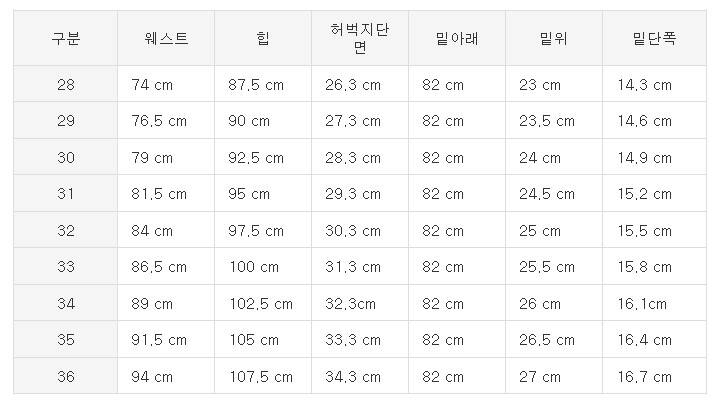Select the 25 cm rise cell
The width and height of the screenshot is (714, 405).
tap(540, 231)
